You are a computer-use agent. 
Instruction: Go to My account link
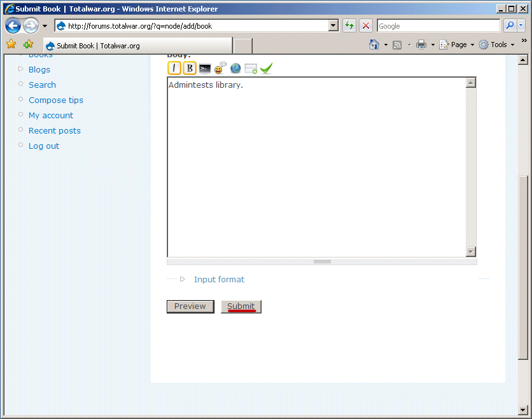tap(51, 115)
